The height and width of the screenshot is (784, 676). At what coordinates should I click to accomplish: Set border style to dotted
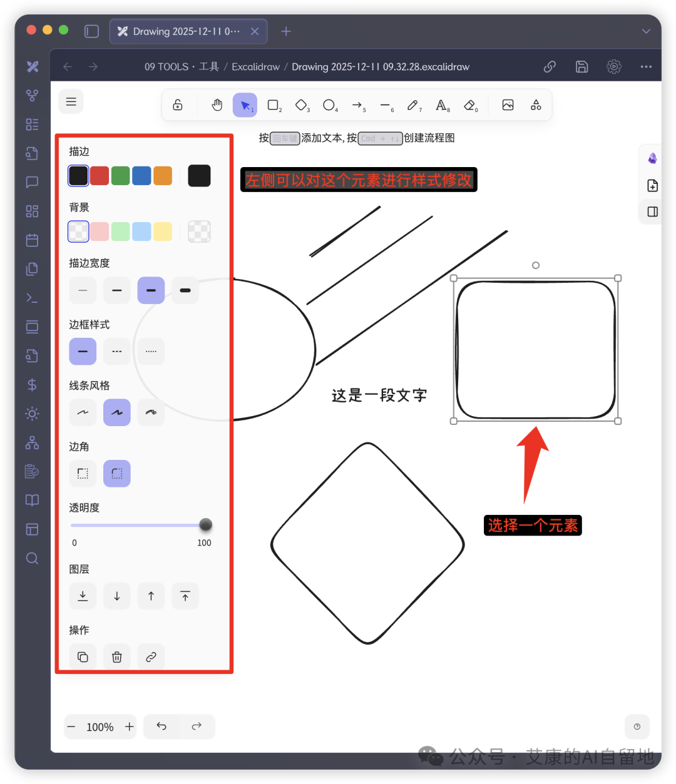[151, 352]
